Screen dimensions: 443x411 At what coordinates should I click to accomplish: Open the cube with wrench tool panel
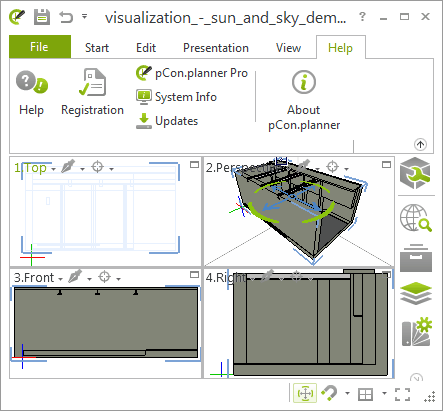coord(415,173)
